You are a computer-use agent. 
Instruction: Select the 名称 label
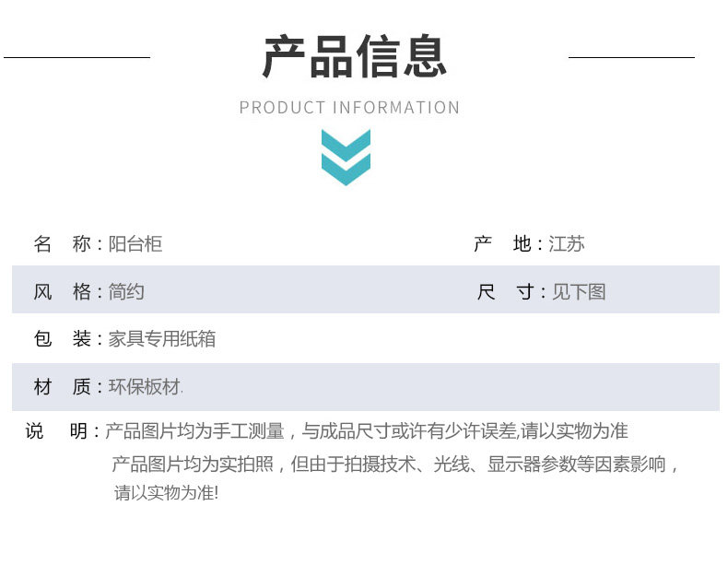pyautogui.click(x=63, y=243)
